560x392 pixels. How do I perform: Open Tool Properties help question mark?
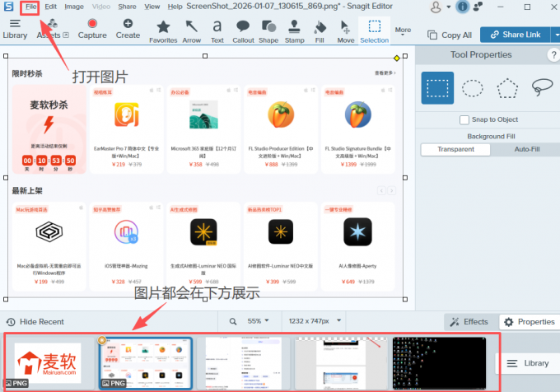coord(553,55)
